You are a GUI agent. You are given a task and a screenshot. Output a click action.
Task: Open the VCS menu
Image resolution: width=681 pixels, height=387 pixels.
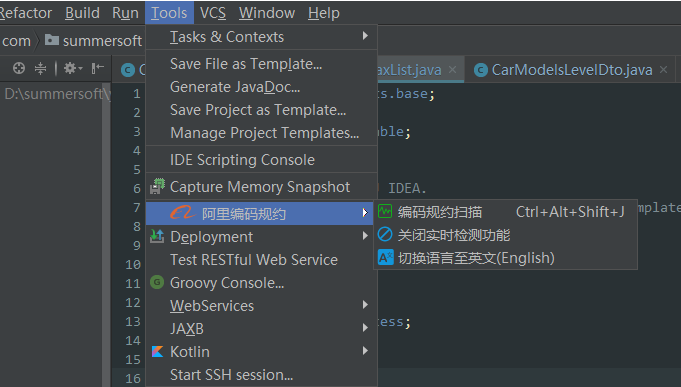tap(213, 13)
